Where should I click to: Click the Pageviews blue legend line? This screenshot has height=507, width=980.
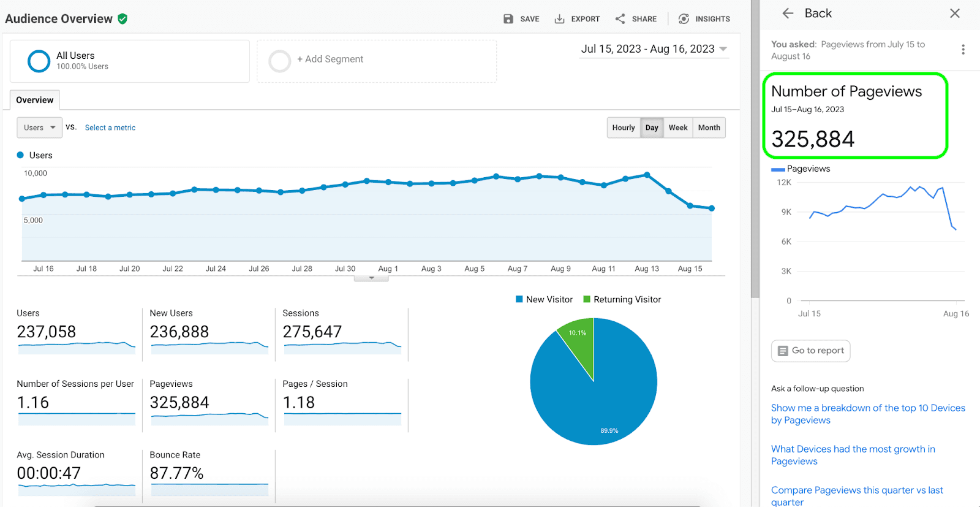coord(778,169)
